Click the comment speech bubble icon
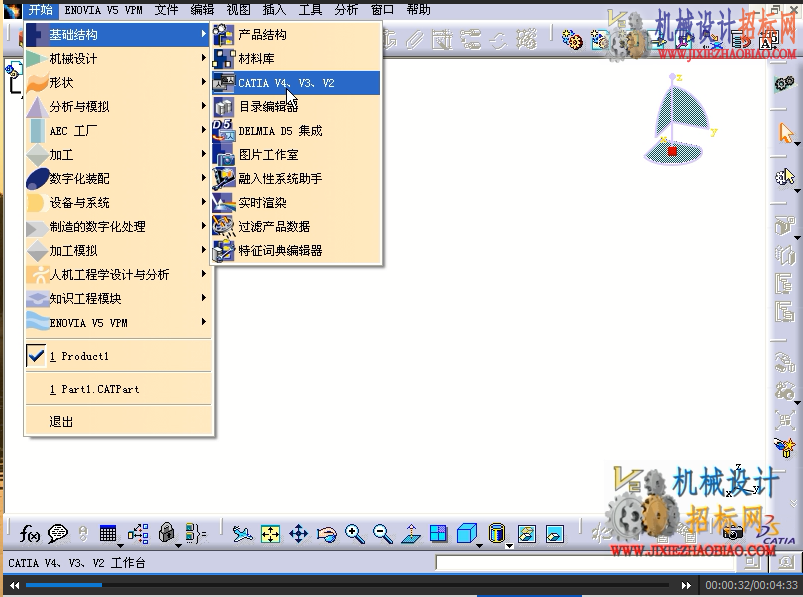This screenshot has width=803, height=597. (57, 534)
